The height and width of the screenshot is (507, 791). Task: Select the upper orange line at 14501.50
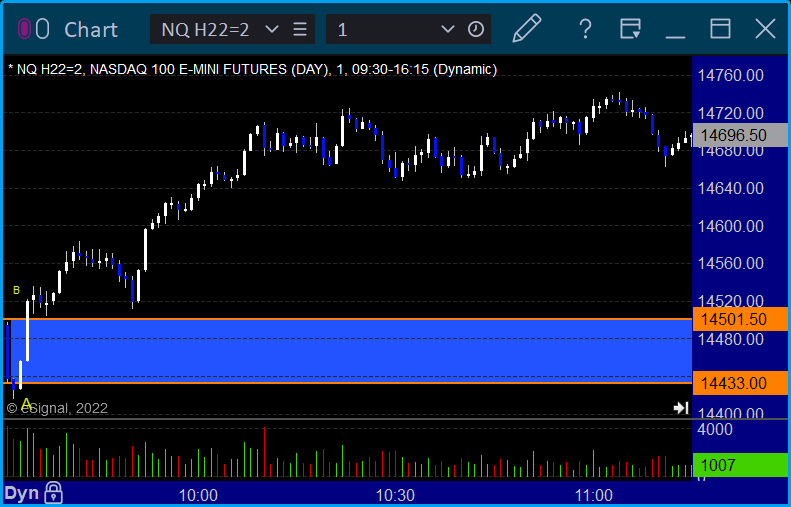tap(348, 319)
